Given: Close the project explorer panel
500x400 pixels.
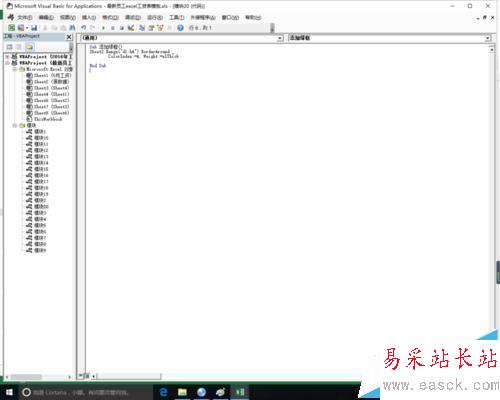Looking at the screenshot, I should pyautogui.click(x=69, y=37).
